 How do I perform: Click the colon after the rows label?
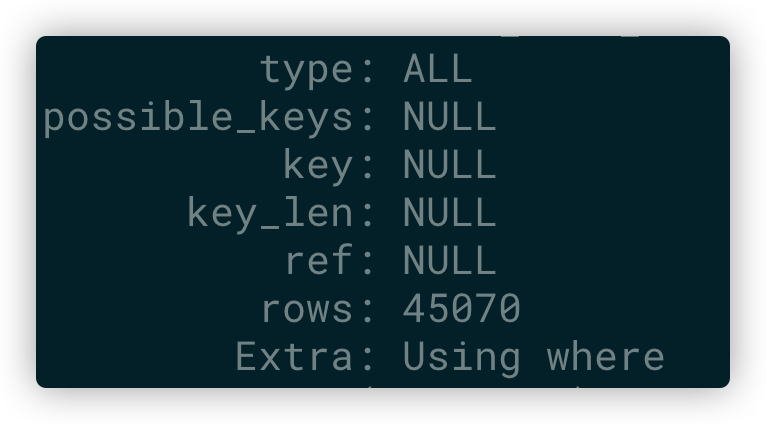(x=367, y=311)
